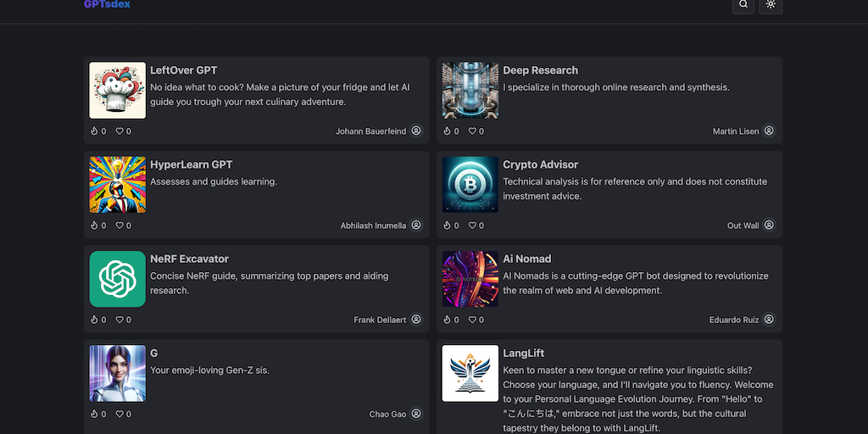Viewport: 868px width, 434px height.
Task: Open HyperLearn GPT colorful thumbnail
Action: coord(117,184)
